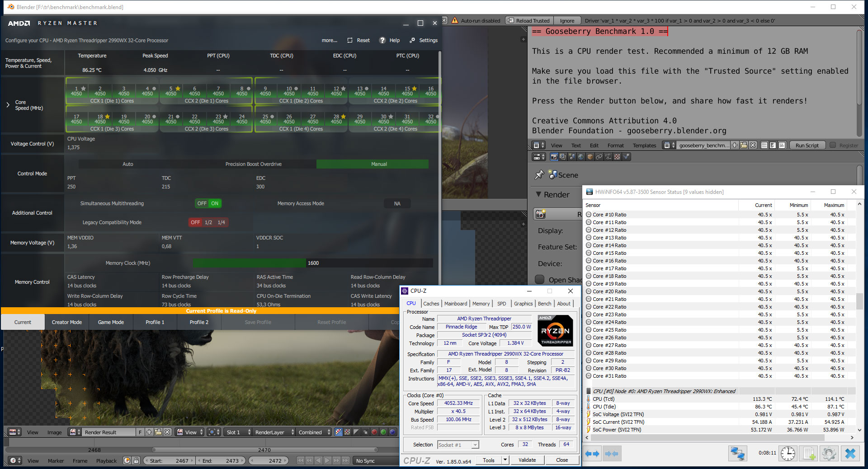Image resolution: width=868 pixels, height=469 pixels.
Task: Open the Slot 1 dropdown
Action: pyautogui.click(x=238, y=432)
